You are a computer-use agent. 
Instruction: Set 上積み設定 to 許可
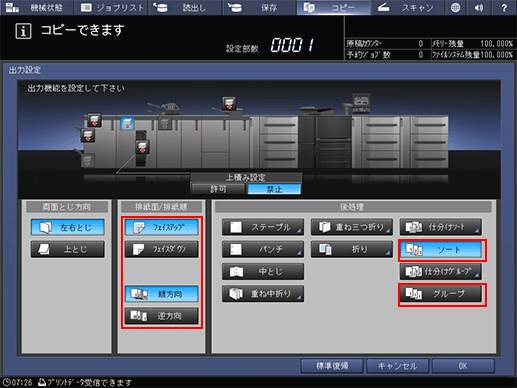(x=218, y=189)
